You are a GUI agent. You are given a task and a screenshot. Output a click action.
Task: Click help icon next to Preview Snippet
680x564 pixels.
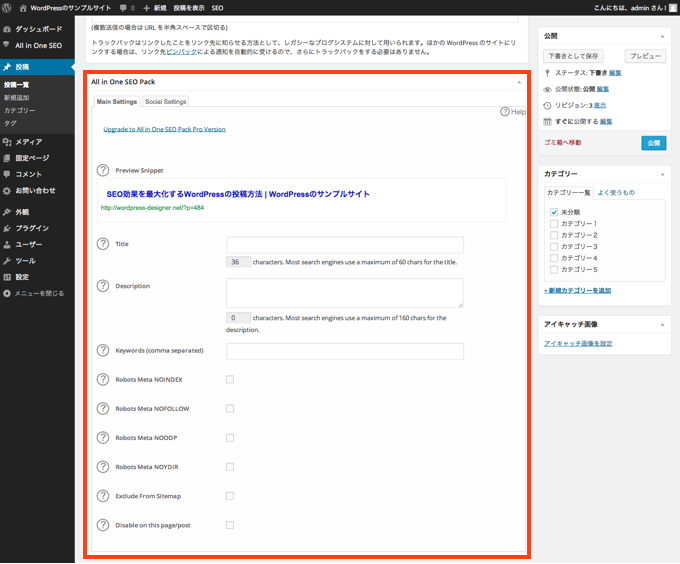(x=103, y=170)
